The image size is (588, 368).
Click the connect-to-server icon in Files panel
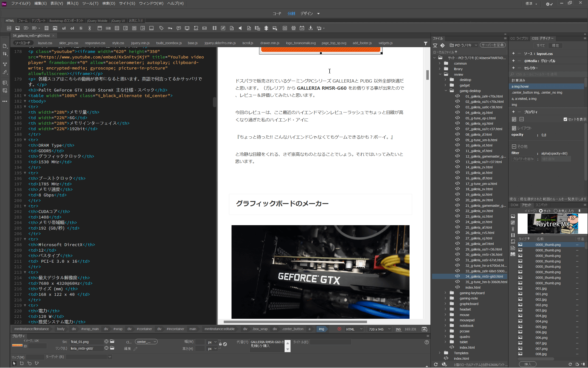435,45
